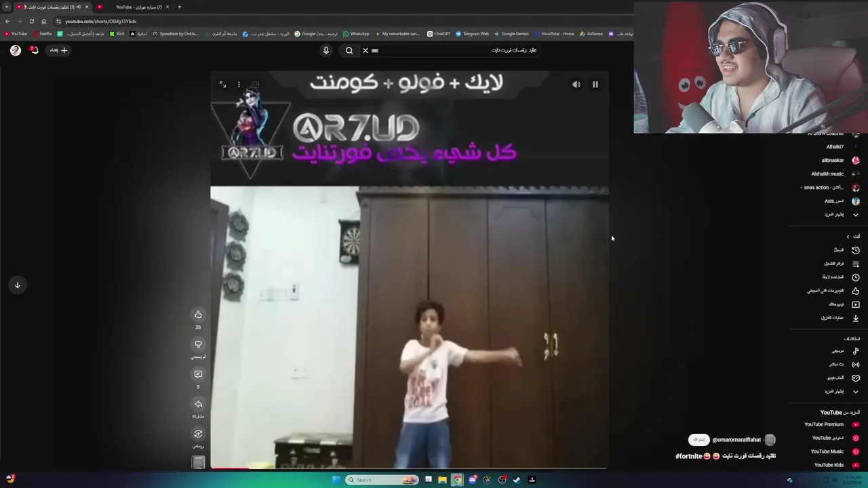Image resolution: width=868 pixels, height=488 pixels.
Task: Open YouTube Premium in the sidebar
Action: [x=832, y=425]
